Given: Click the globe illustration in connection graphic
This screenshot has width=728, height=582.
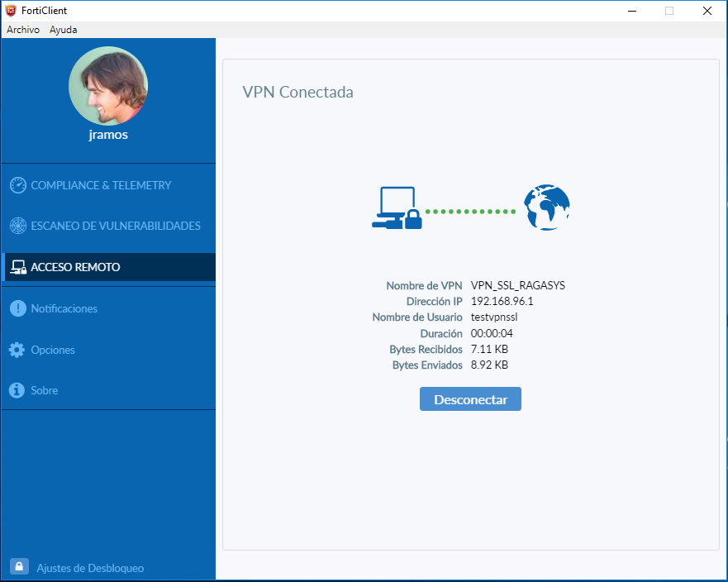Looking at the screenshot, I should pos(546,208).
